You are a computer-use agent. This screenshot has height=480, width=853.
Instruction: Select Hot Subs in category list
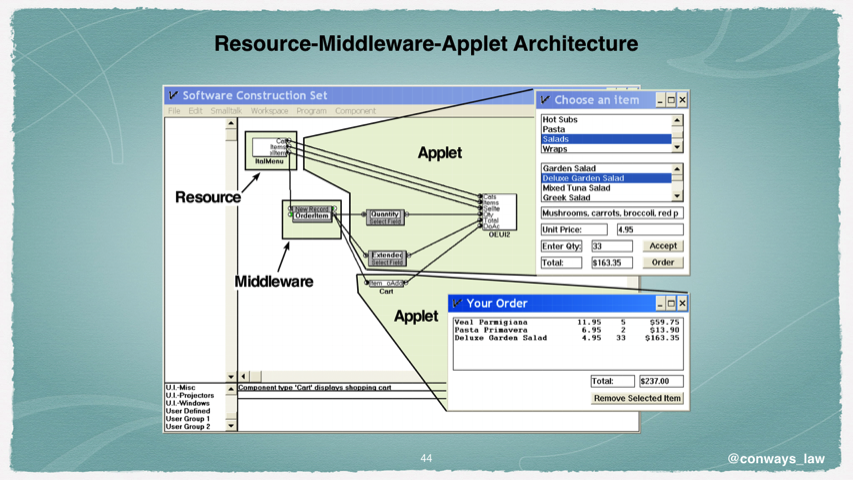606,119
